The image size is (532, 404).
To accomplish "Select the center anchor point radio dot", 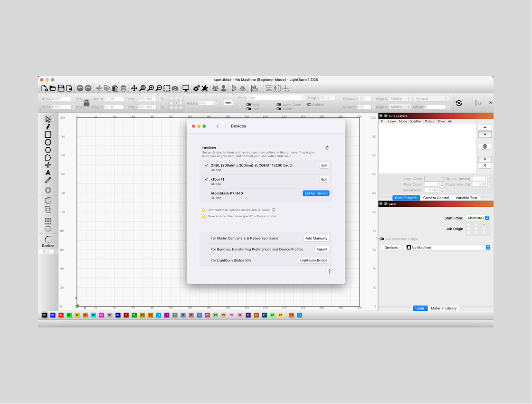I will (x=176, y=103).
